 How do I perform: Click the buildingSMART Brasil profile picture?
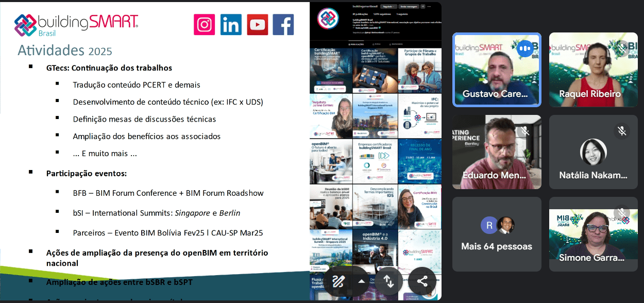328,18
